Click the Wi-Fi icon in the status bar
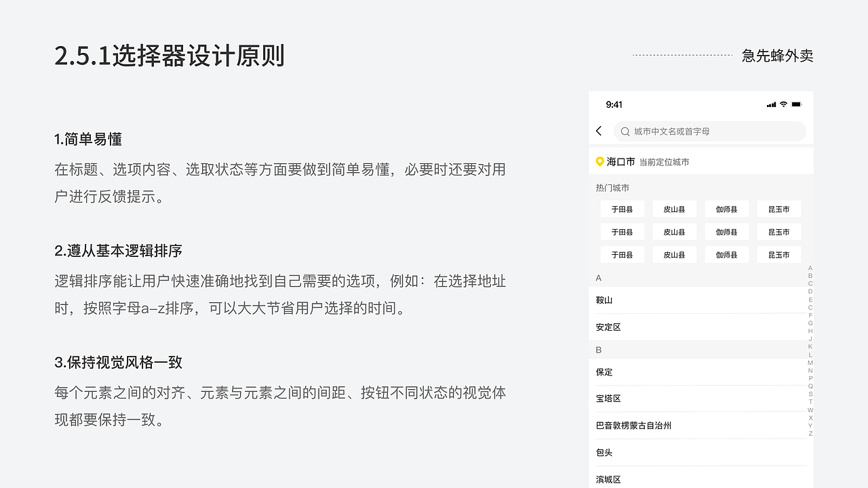 pos(785,104)
